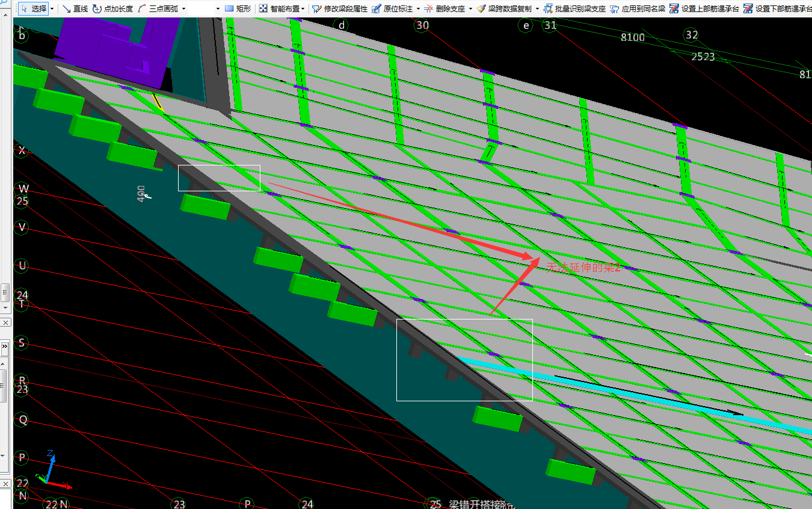The image size is (812, 509).
Task: Click the 梁错开搭接 status text at bottom
Action: [x=483, y=505]
